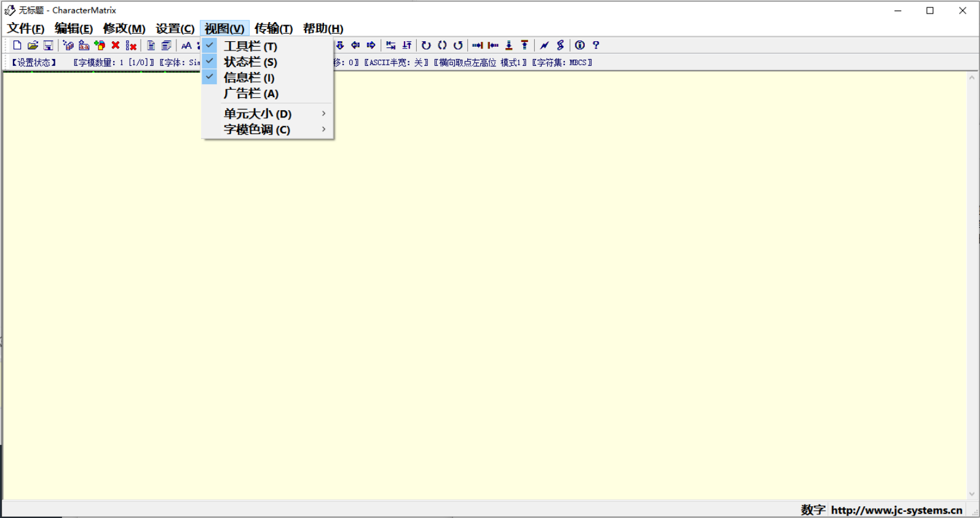Toggle 信息栏 (I) info bar visibility

[x=267, y=78]
